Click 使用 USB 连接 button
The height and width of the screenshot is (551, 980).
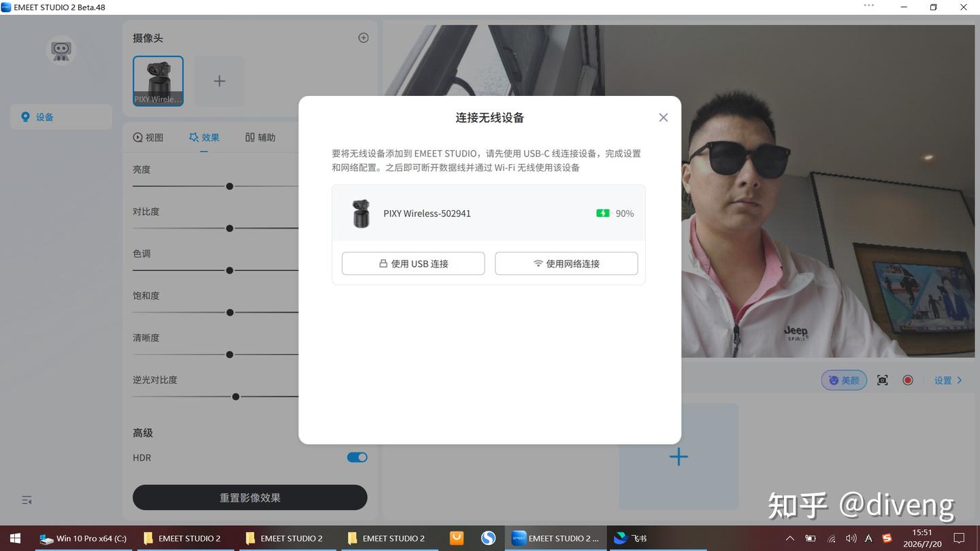413,263
